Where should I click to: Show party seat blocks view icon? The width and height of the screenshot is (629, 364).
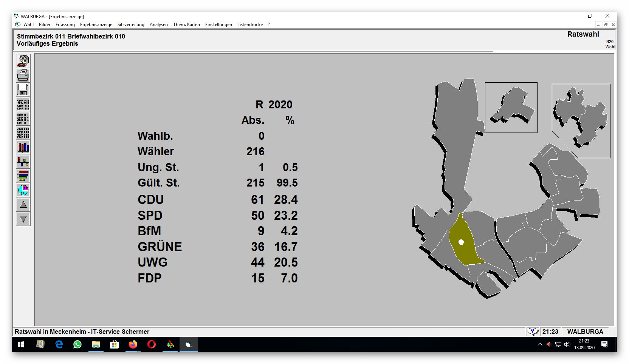(23, 133)
